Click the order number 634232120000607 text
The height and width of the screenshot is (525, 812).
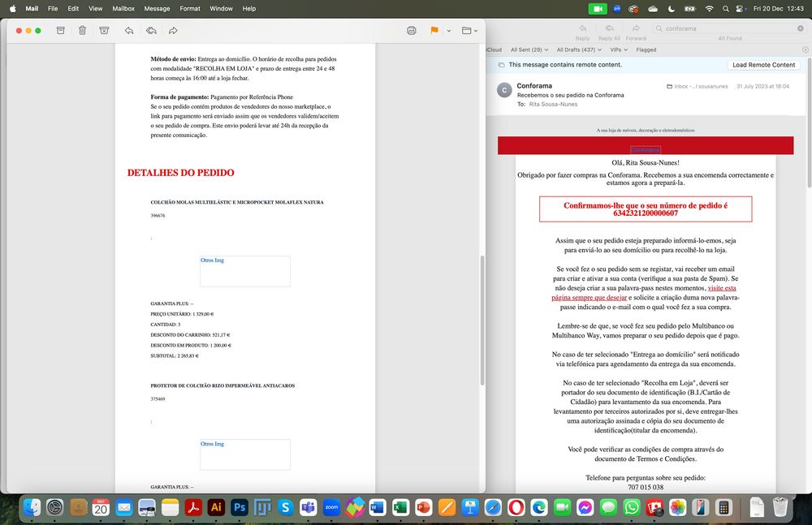point(646,213)
